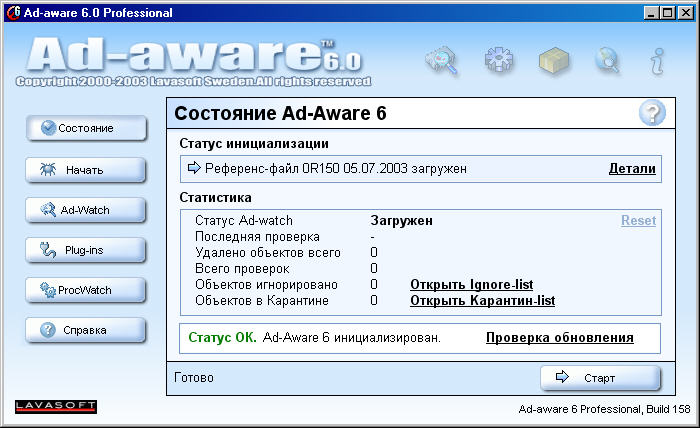This screenshot has width=700, height=428.
Task: Click the Старт button
Action: [600, 378]
